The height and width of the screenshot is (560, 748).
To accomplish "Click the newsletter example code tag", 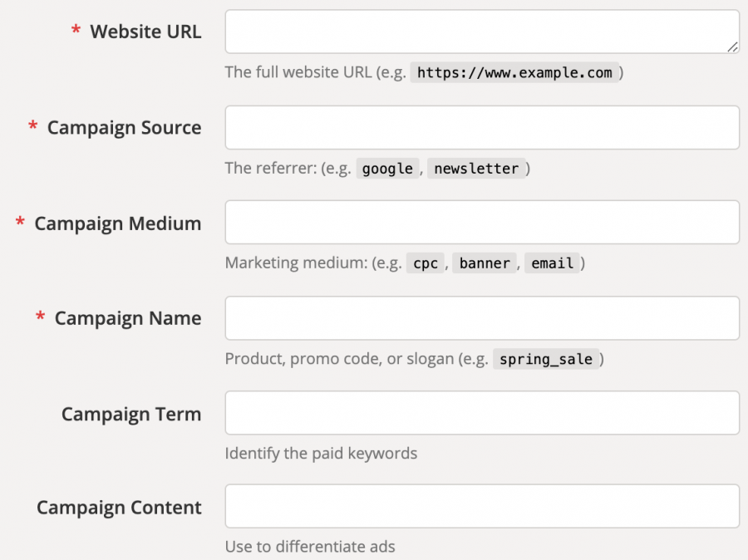I will [476, 169].
